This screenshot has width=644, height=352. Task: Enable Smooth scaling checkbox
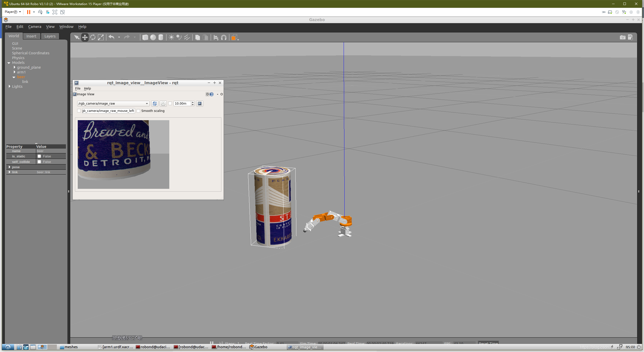tap(138, 111)
